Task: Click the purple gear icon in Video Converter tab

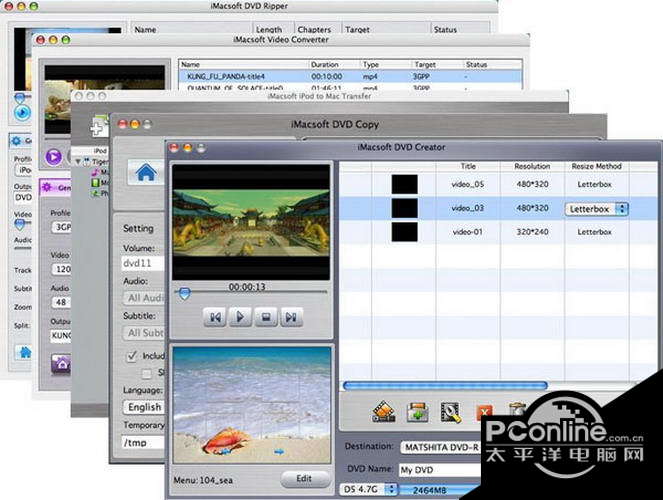Action: click(x=47, y=187)
